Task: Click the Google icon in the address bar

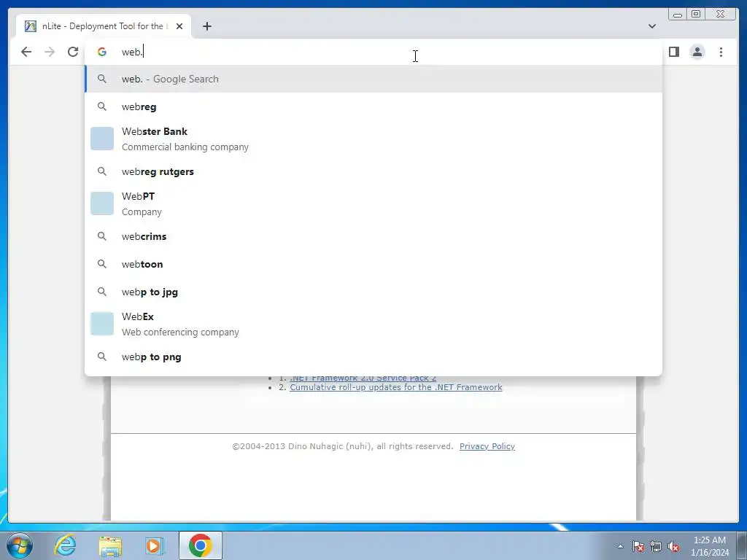Action: pyautogui.click(x=102, y=52)
